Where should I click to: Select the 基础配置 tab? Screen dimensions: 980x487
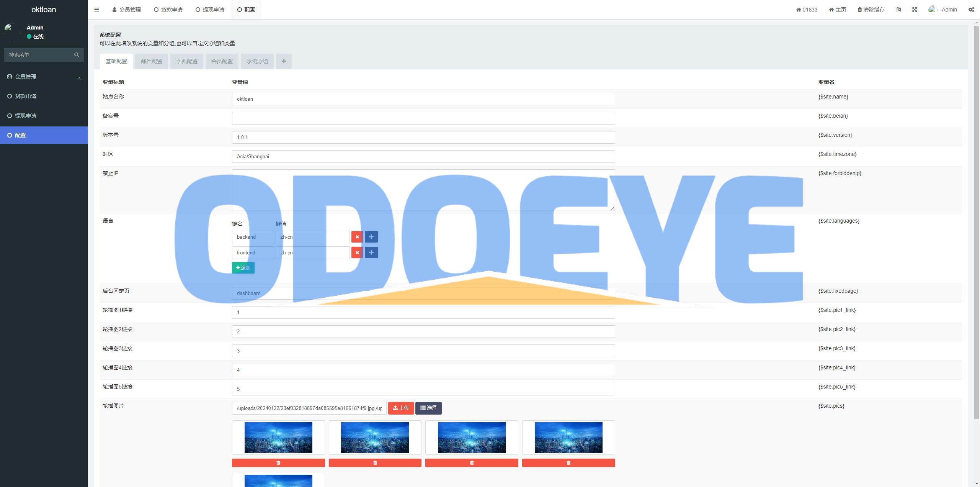coord(116,61)
